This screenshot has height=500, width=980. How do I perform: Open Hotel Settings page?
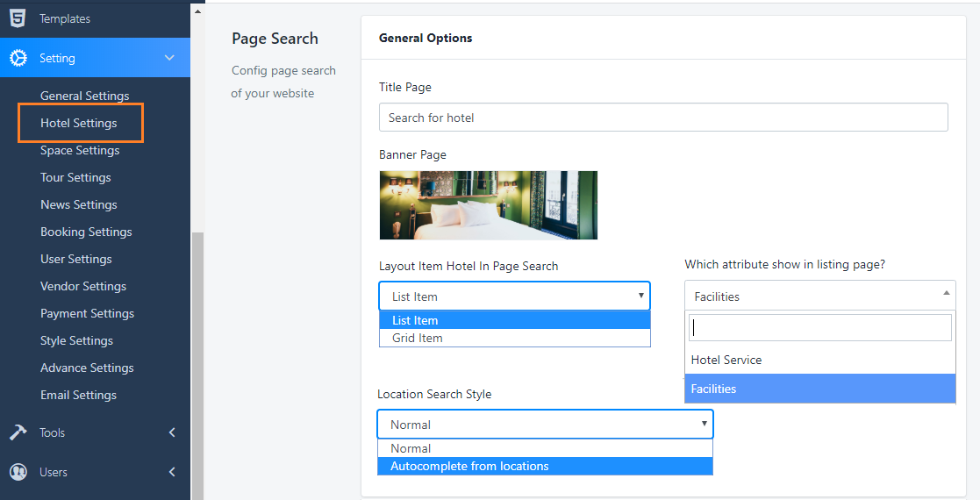click(x=79, y=123)
